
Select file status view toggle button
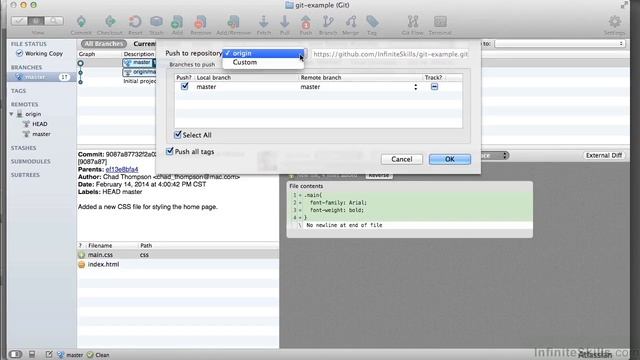point(19,21)
